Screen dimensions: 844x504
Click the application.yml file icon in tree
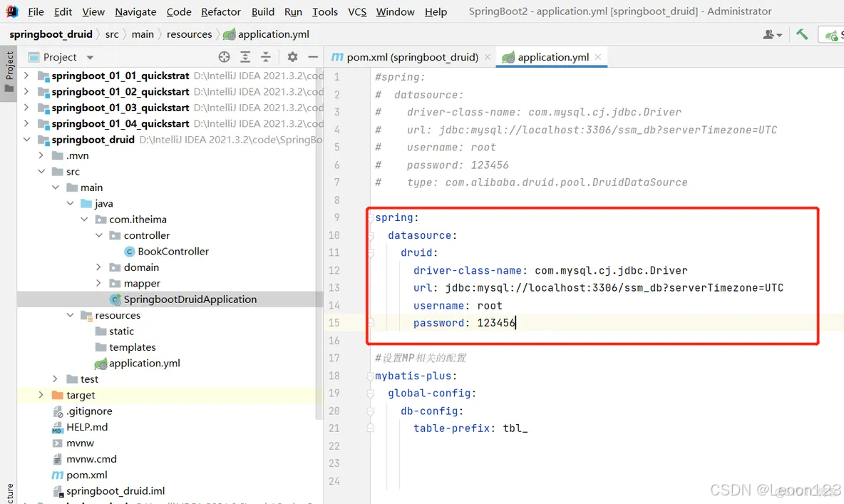point(101,364)
